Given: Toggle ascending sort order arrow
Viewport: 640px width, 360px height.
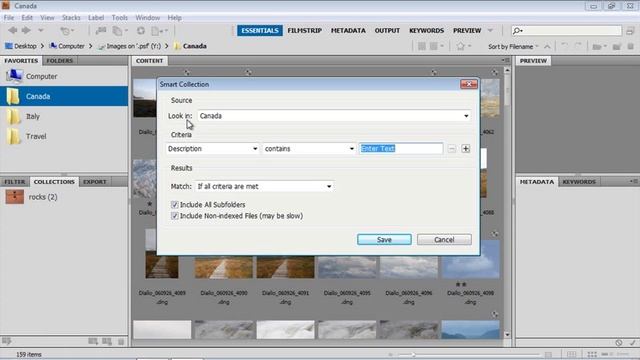Looking at the screenshot, I should (547, 47).
